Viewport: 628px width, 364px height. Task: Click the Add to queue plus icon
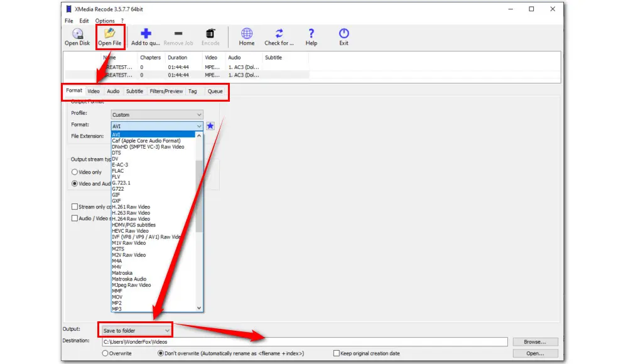click(146, 34)
